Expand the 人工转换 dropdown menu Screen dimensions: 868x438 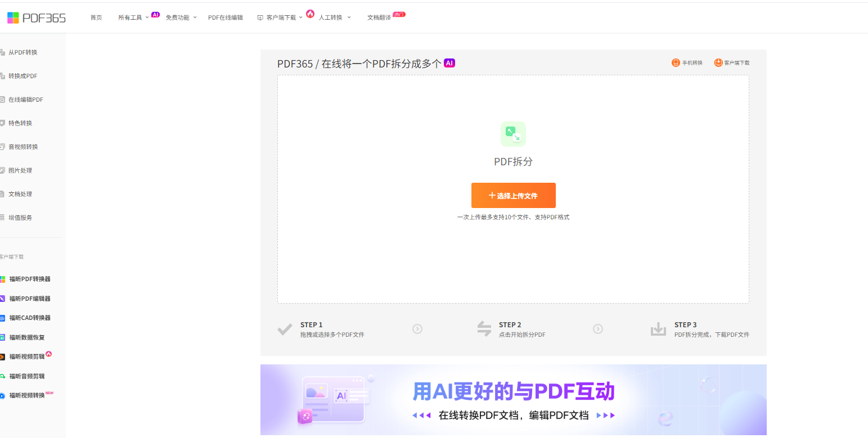(x=334, y=17)
